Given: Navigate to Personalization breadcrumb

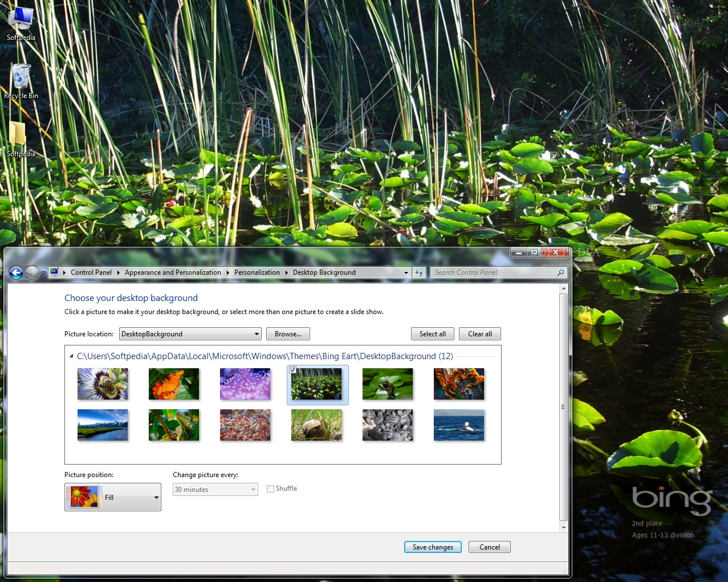Looking at the screenshot, I should (257, 272).
